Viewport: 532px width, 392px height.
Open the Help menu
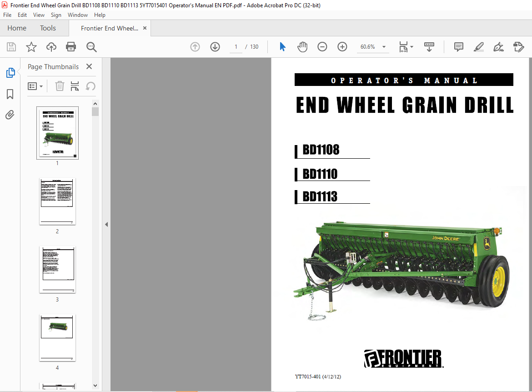coord(100,15)
